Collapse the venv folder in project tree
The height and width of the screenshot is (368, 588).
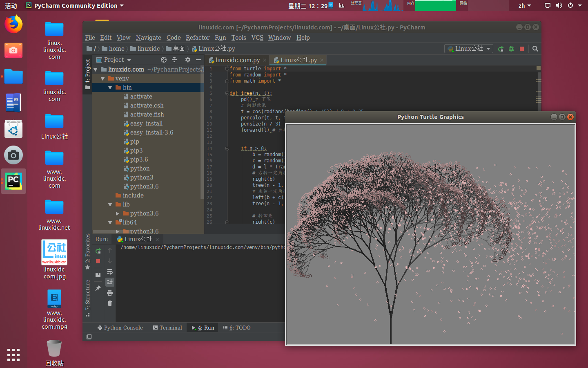coord(103,79)
